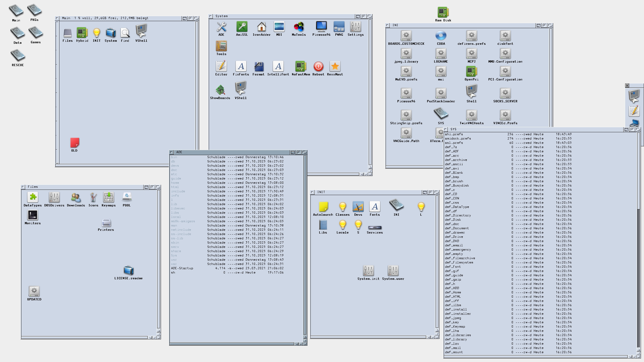This screenshot has width=644, height=362.
Task: Open the AmiSSL drawer icon
Action: tap(242, 27)
